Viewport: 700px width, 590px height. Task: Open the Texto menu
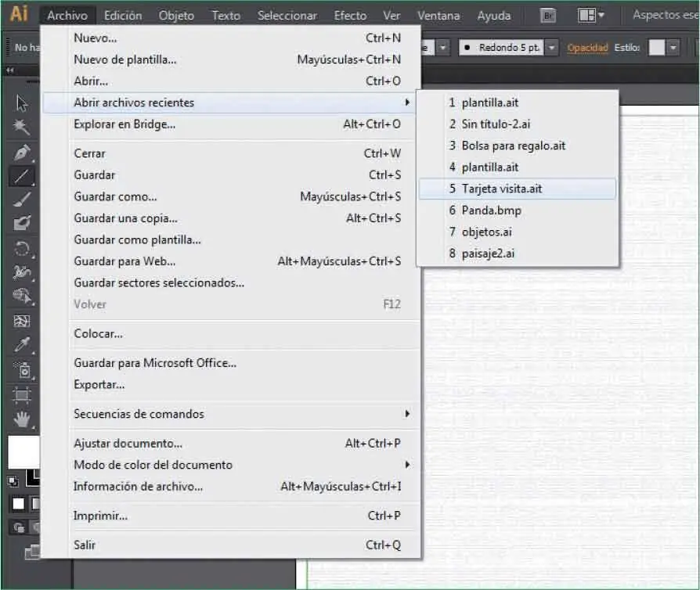pos(226,16)
